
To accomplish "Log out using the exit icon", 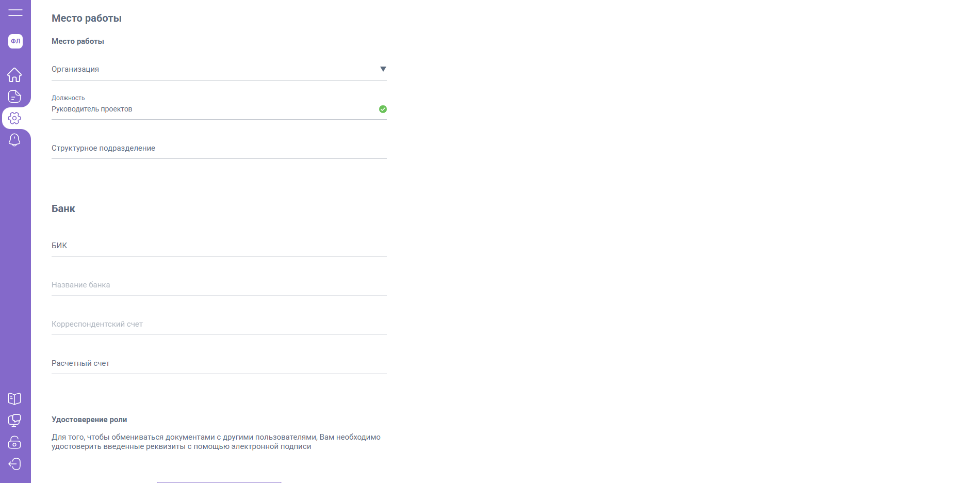I will point(14,464).
